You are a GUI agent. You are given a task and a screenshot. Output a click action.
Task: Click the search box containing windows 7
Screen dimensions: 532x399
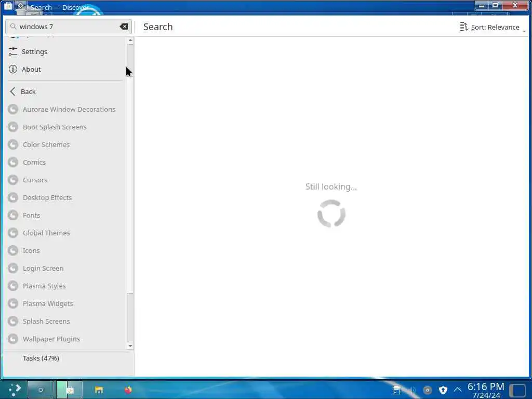(69, 26)
